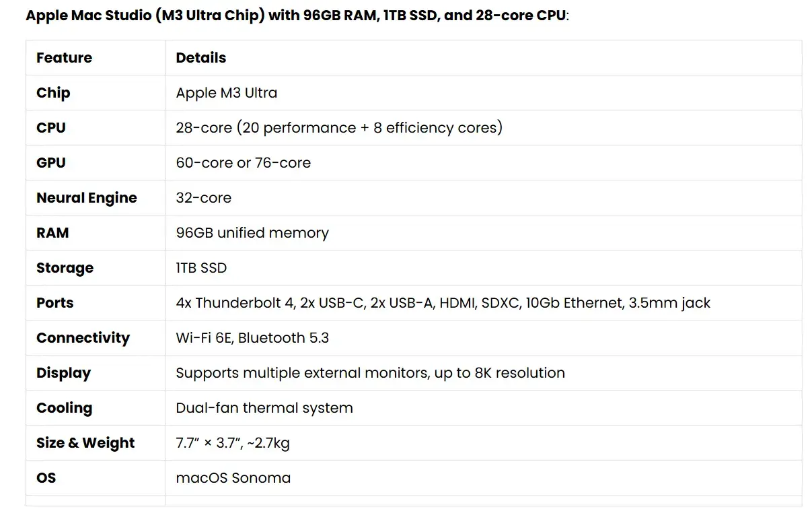Viewport: 812px width, 509px height.
Task: Click the Thunderbolt 4 ports list cell
Action: pyautogui.click(x=443, y=303)
